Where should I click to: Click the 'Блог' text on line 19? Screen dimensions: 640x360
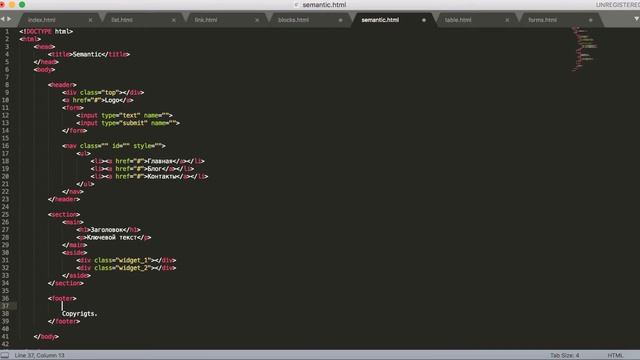(x=155, y=169)
